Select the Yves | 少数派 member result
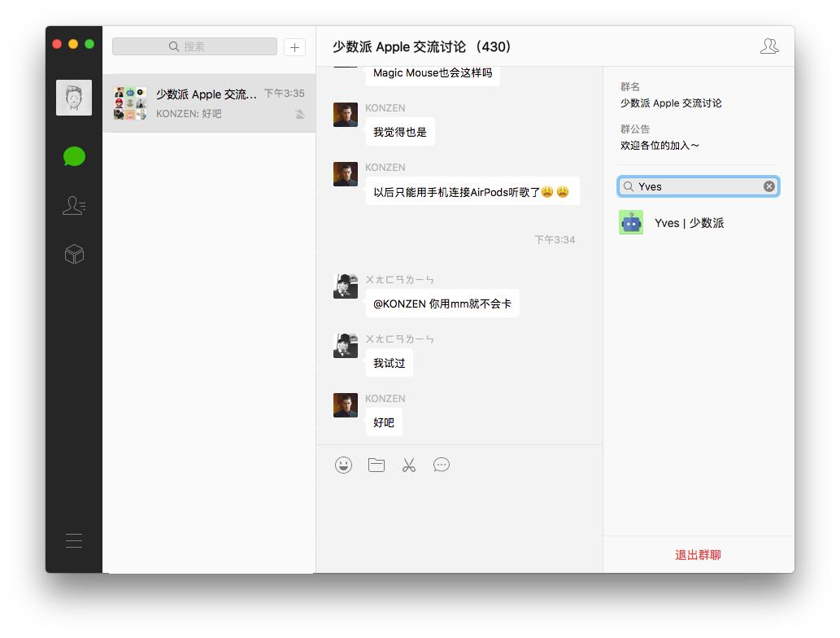 pyautogui.click(x=698, y=222)
